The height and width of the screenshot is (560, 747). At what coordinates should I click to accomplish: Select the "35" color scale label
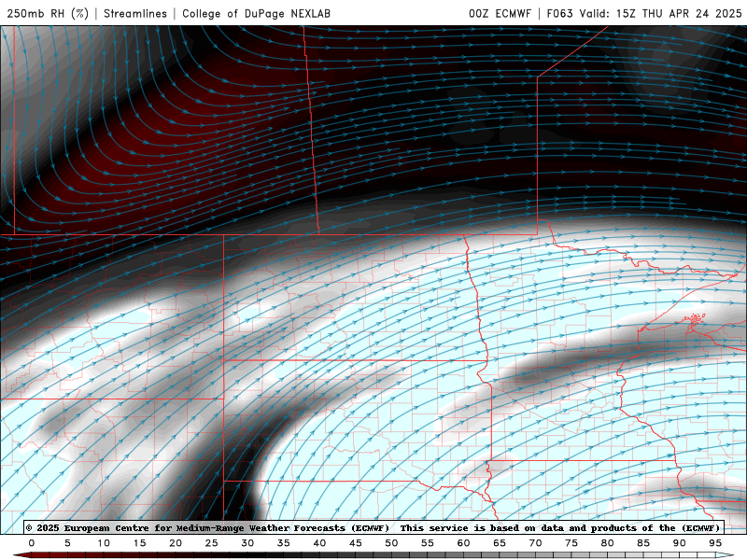284,543
